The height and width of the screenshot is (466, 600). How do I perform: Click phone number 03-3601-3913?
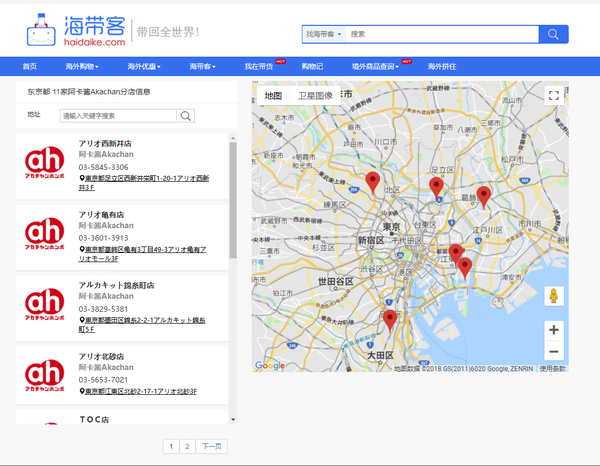103,238
